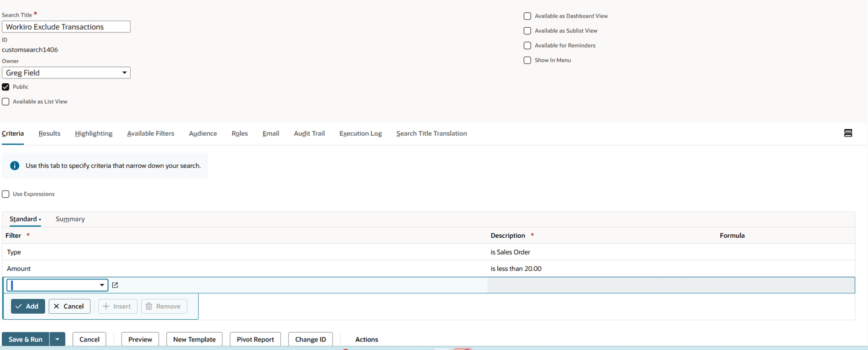Enable Available as Dashboard View
This screenshot has height=350, width=868.
point(527,16)
